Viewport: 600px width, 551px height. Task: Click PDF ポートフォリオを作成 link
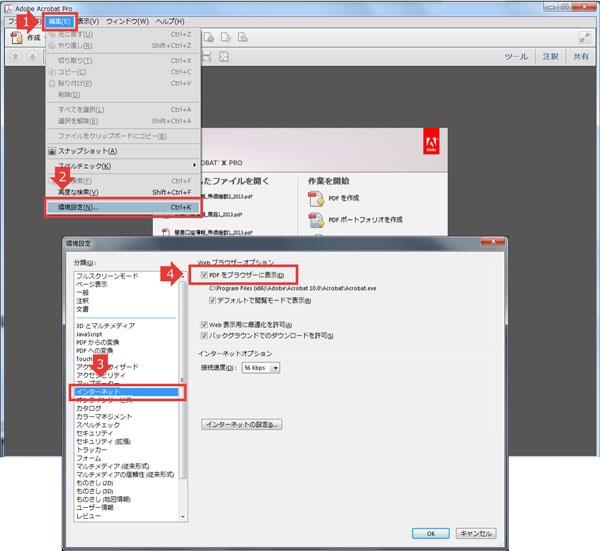[x=365, y=220]
